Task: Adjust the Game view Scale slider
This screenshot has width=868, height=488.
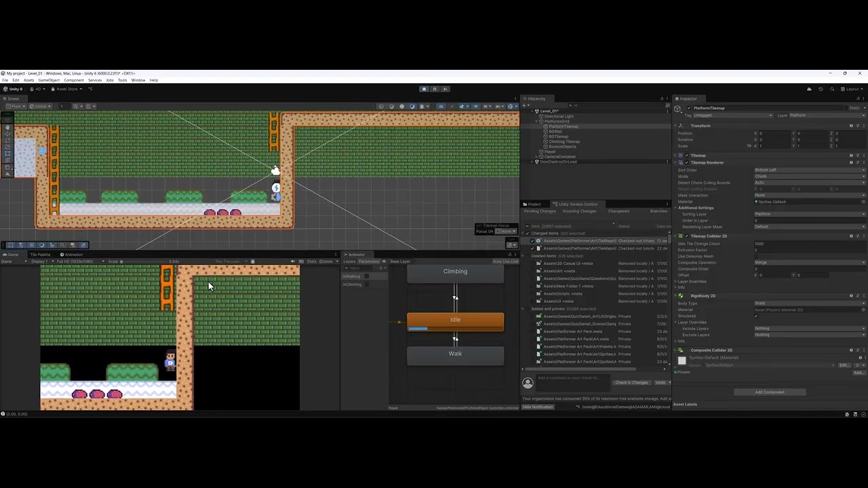Action: coord(142,262)
